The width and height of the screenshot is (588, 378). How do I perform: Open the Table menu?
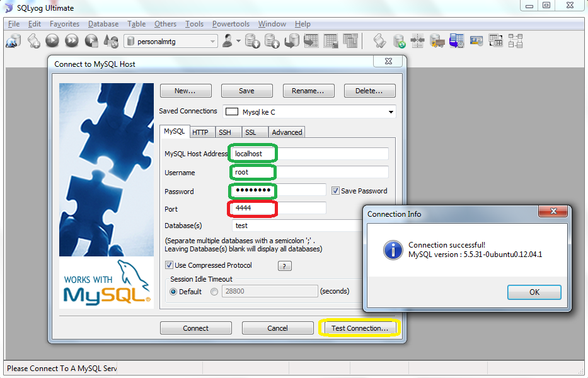pos(137,24)
